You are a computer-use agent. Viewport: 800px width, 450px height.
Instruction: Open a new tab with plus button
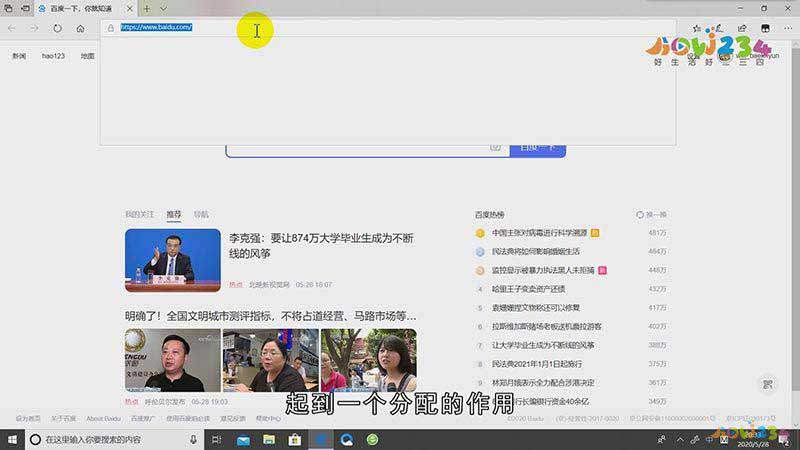click(147, 9)
